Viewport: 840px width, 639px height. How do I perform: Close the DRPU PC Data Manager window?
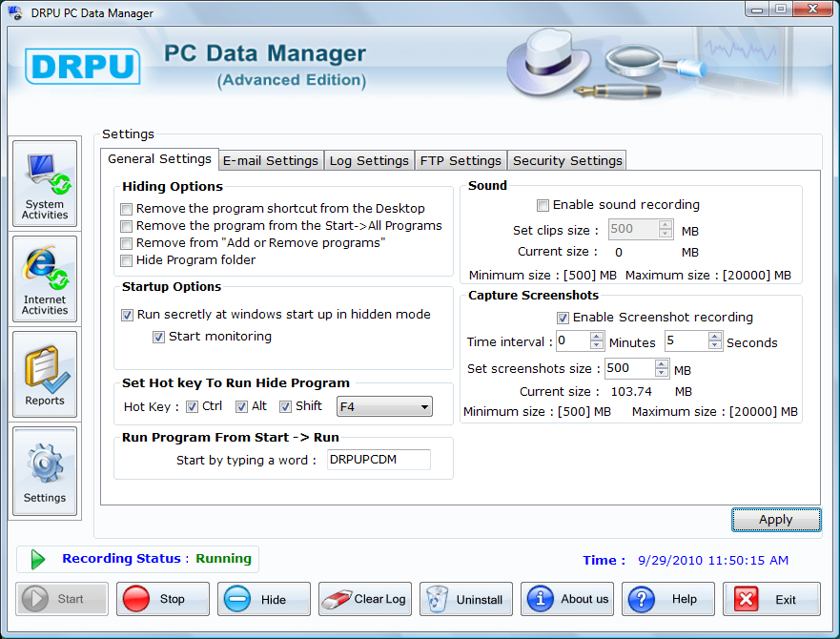tap(812, 10)
